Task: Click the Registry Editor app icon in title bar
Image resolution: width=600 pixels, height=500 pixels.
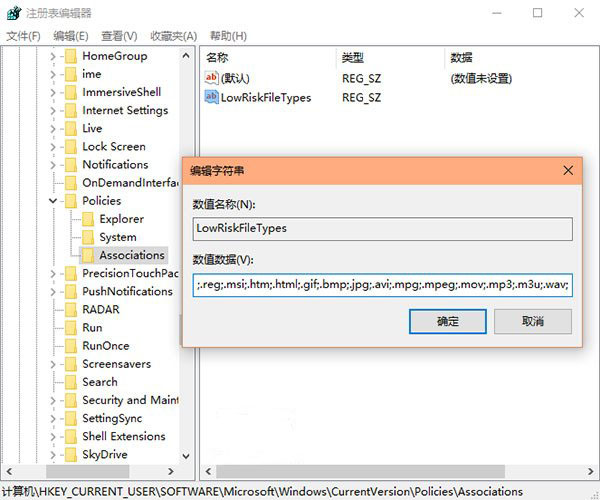Action: click(x=11, y=13)
